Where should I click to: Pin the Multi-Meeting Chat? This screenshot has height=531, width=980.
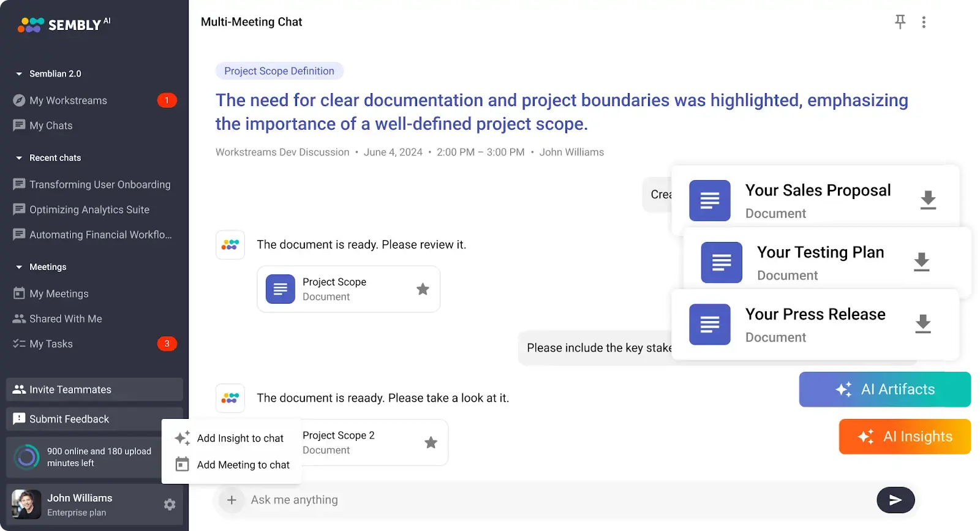900,22
